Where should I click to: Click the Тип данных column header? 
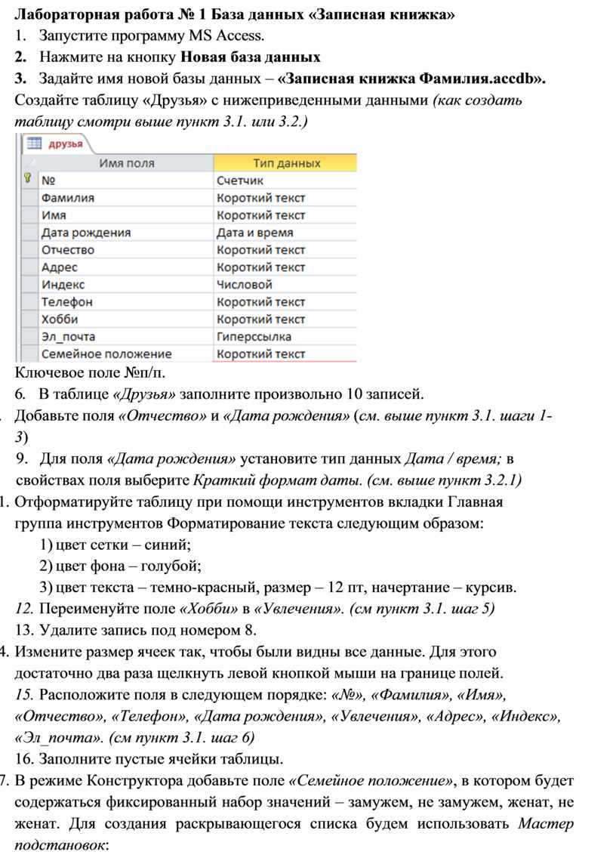coord(285,163)
